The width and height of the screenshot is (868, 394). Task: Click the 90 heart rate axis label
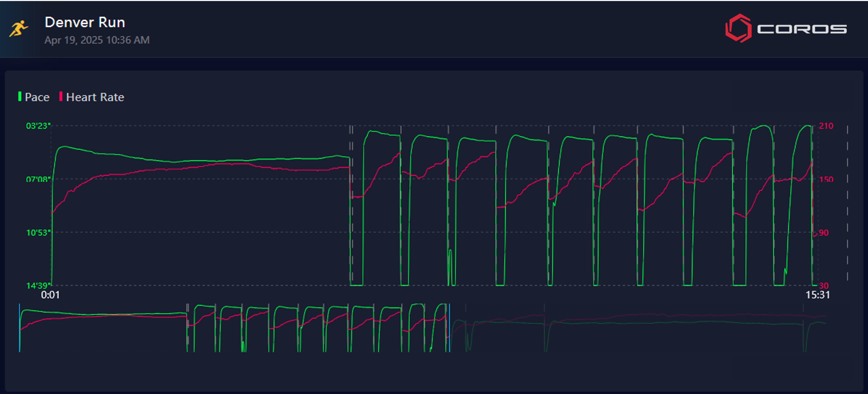[x=823, y=232]
